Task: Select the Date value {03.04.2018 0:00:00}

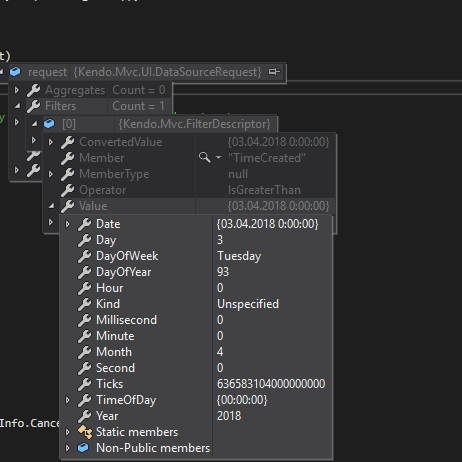Action: click(x=268, y=224)
